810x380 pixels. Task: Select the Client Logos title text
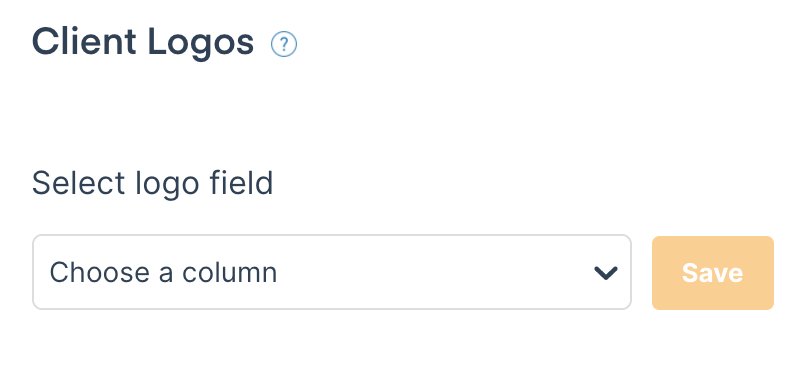pyautogui.click(x=143, y=43)
